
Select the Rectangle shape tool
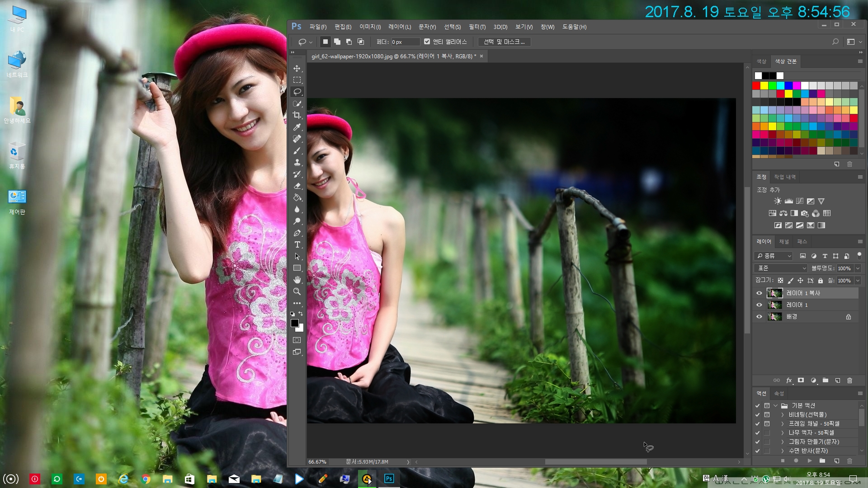point(297,268)
